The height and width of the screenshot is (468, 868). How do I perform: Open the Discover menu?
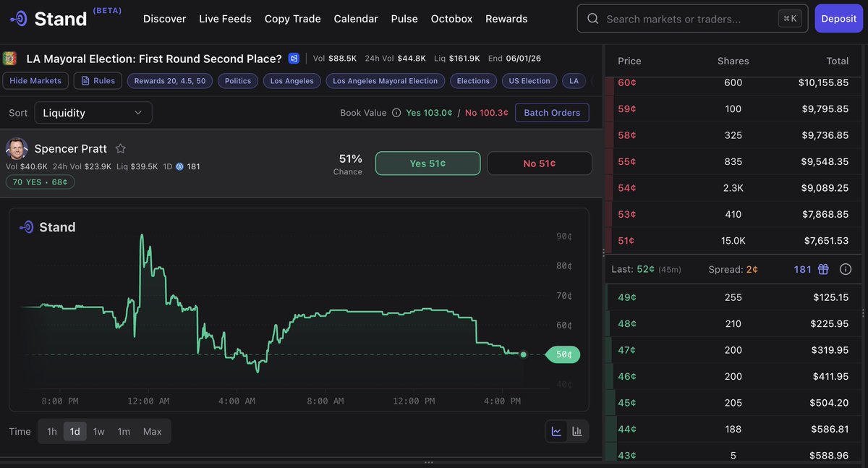point(164,19)
